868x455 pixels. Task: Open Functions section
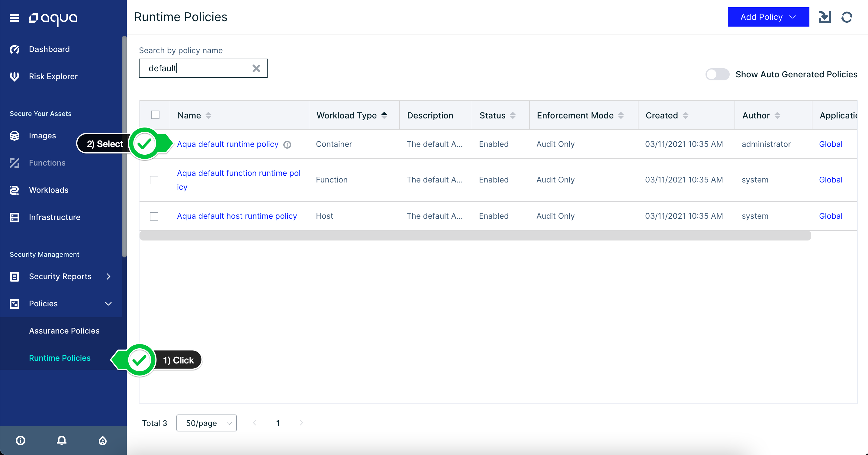[x=47, y=163]
